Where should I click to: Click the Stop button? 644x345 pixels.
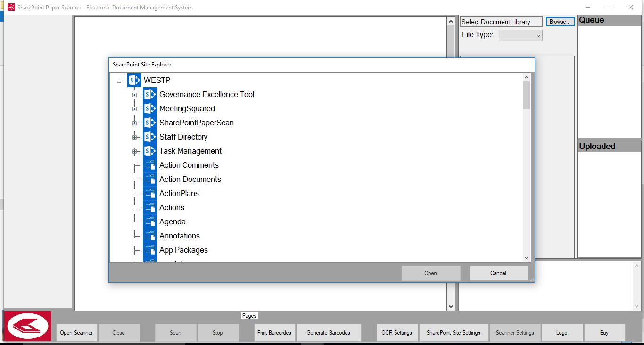(x=218, y=333)
